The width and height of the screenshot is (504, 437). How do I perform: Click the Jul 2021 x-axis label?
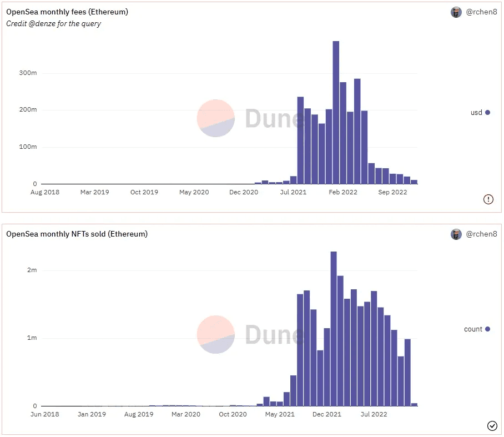(294, 192)
